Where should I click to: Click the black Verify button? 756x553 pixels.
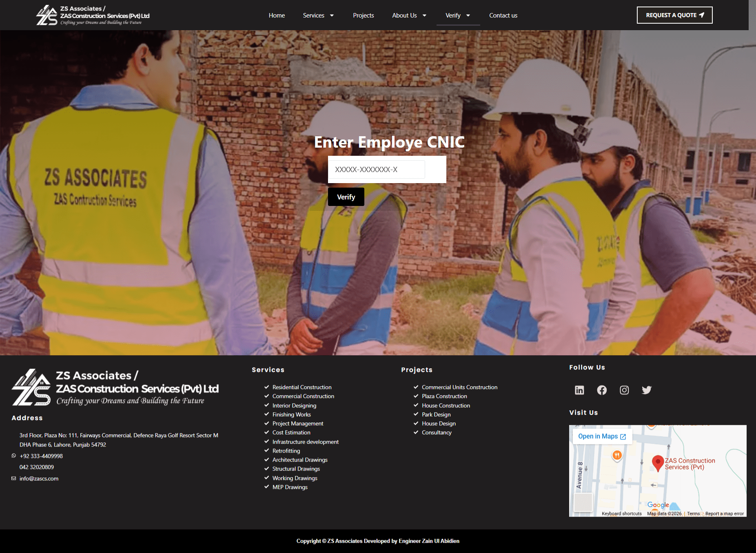(346, 197)
